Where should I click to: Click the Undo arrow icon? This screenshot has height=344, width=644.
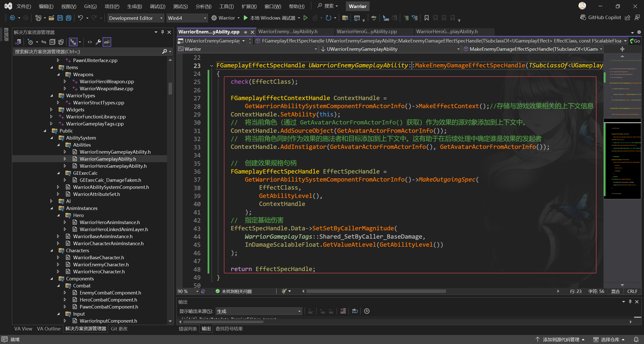click(x=80, y=18)
